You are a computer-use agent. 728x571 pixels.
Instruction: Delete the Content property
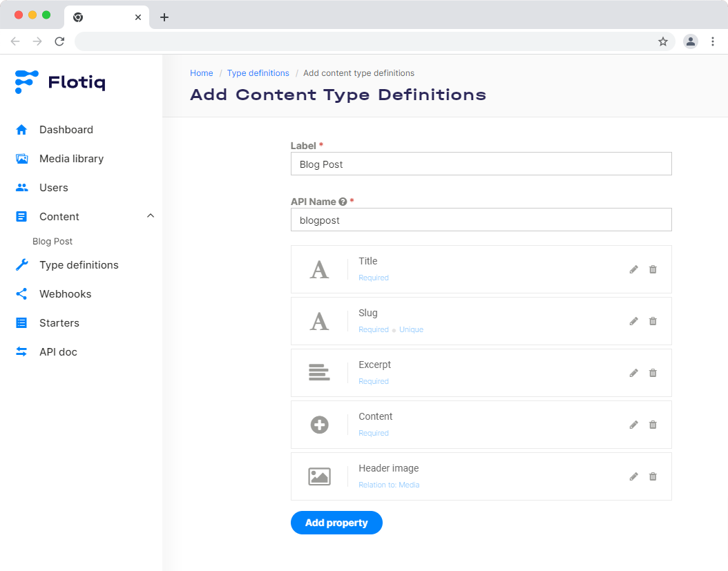click(x=653, y=425)
